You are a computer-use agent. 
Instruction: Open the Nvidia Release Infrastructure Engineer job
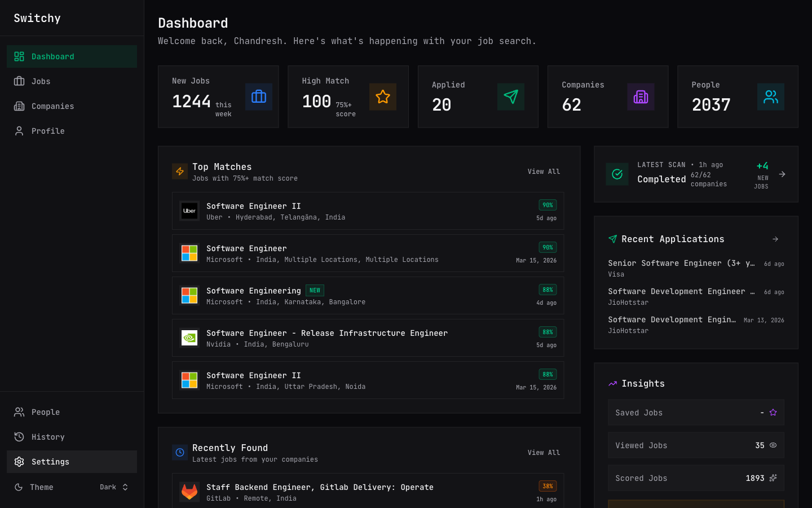(327, 333)
